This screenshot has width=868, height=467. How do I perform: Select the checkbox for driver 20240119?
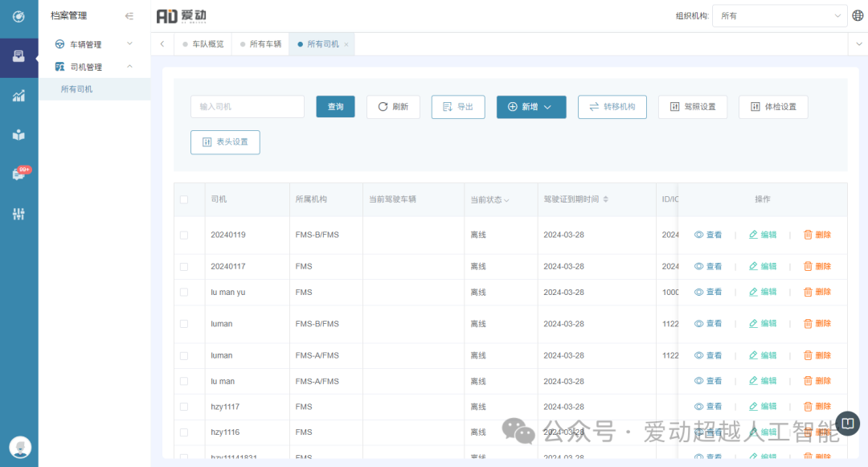coord(184,235)
